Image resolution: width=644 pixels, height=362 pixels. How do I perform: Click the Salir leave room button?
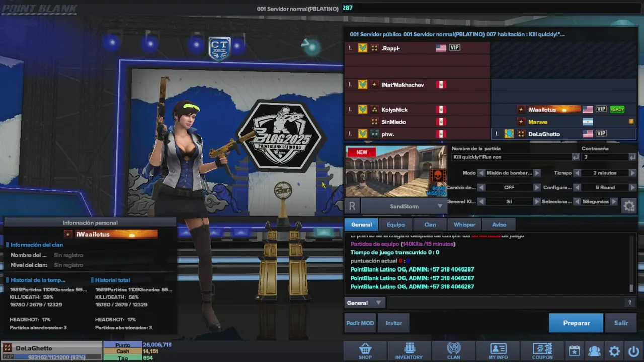coord(621,323)
